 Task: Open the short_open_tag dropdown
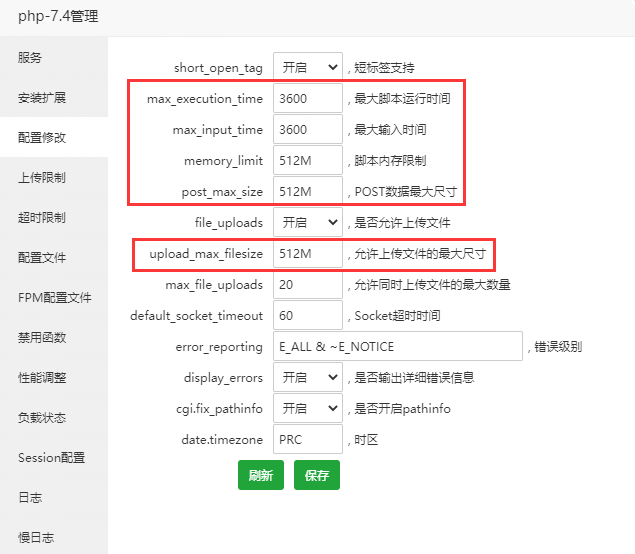point(307,68)
